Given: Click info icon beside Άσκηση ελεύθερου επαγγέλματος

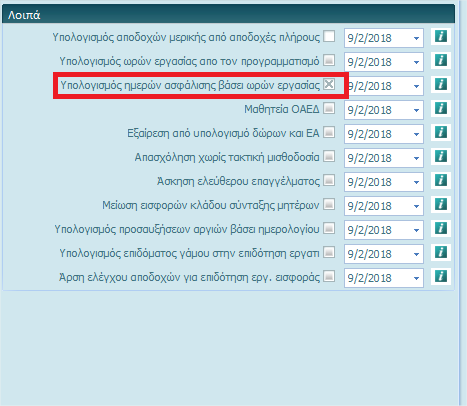Looking at the screenshot, I should click(441, 180).
